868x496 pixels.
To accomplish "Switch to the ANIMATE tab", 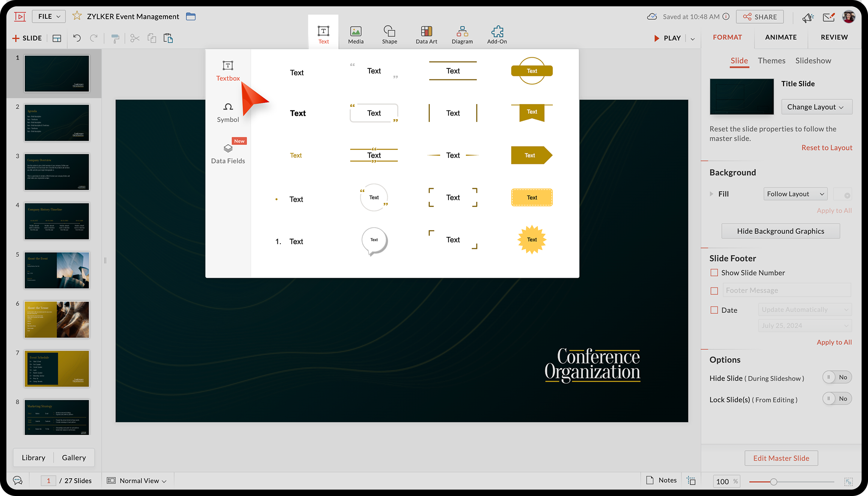I will click(781, 37).
